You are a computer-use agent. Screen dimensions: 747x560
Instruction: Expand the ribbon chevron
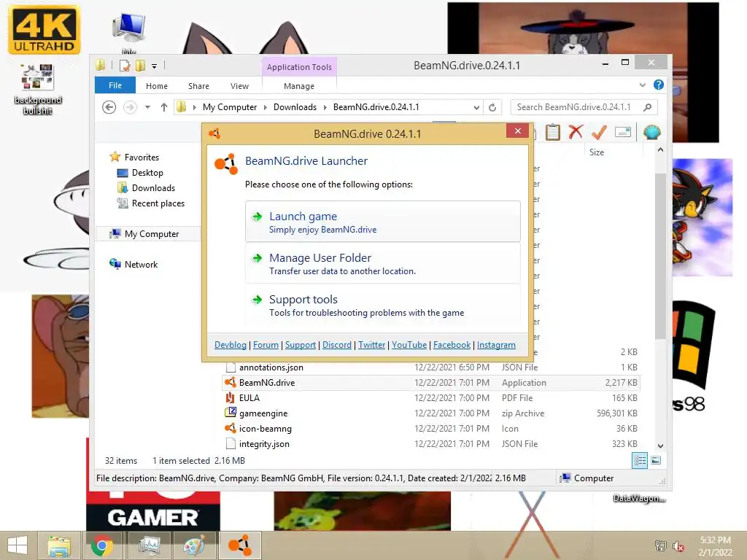point(642,85)
